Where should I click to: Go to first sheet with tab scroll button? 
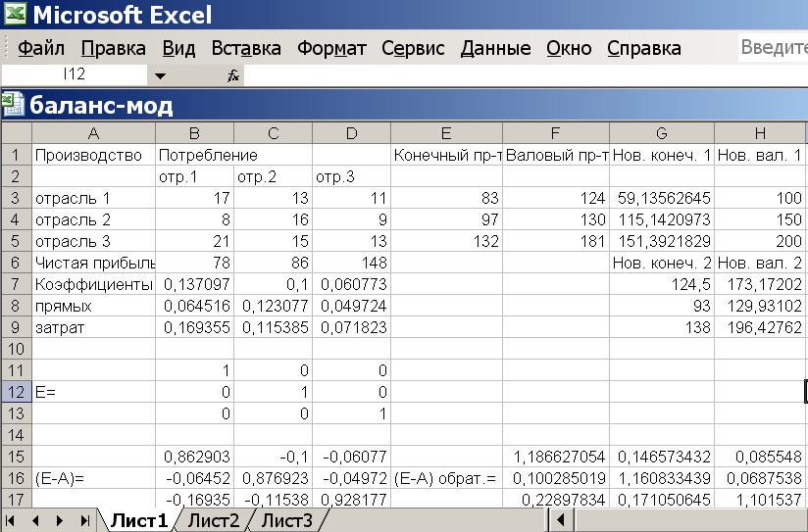coord(11,520)
